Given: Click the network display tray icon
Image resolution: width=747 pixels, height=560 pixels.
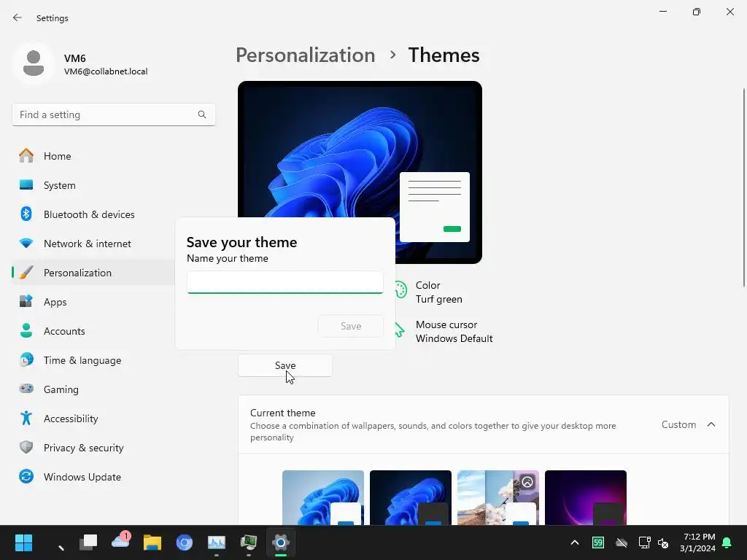Looking at the screenshot, I should click(x=644, y=542).
